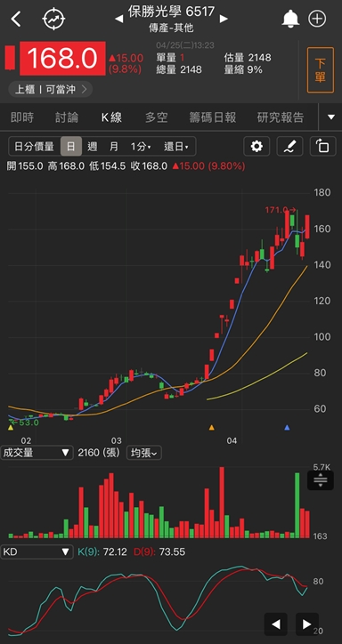Tap blue triangle event marker
This screenshot has height=644, width=342.
(287, 428)
